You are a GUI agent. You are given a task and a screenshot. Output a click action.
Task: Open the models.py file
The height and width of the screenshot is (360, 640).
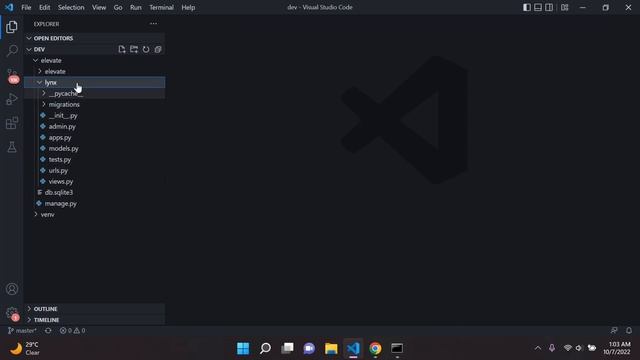(x=94, y=149)
